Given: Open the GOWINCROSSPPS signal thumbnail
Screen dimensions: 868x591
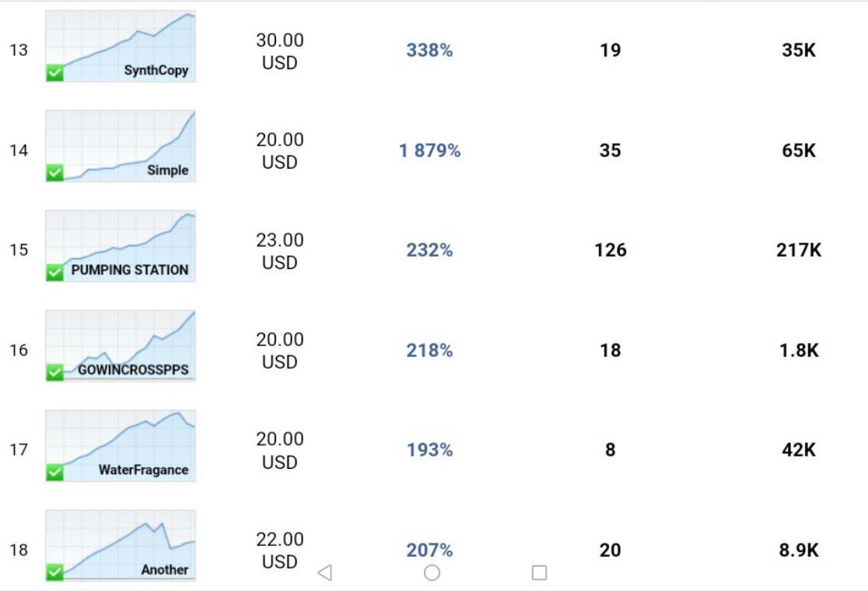Looking at the screenshot, I should [121, 346].
